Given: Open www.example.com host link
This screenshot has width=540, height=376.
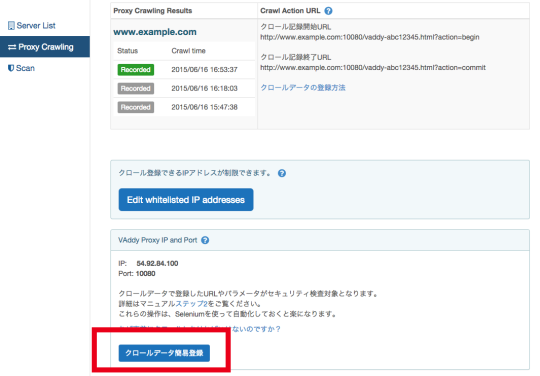Looking at the screenshot, I should 155,32.
